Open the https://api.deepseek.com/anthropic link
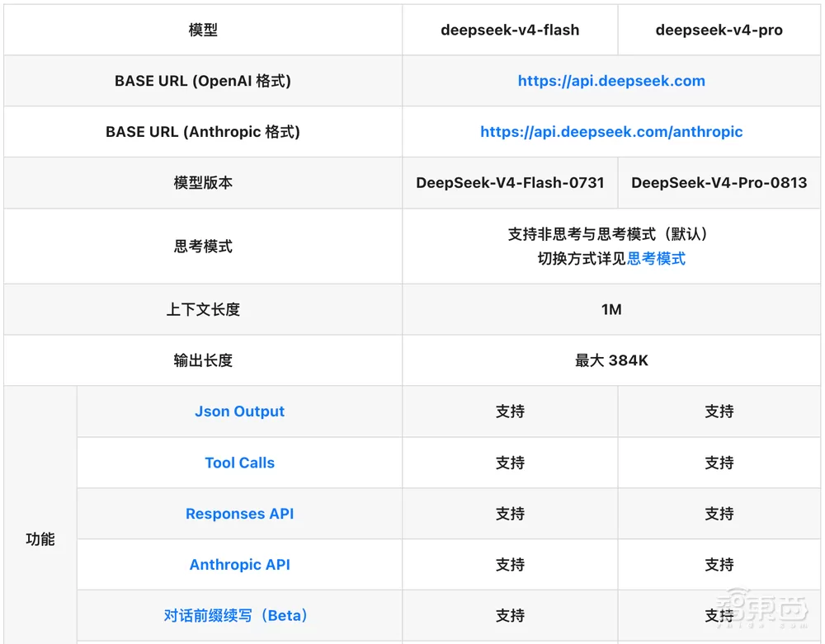825x644 pixels. 611,132
